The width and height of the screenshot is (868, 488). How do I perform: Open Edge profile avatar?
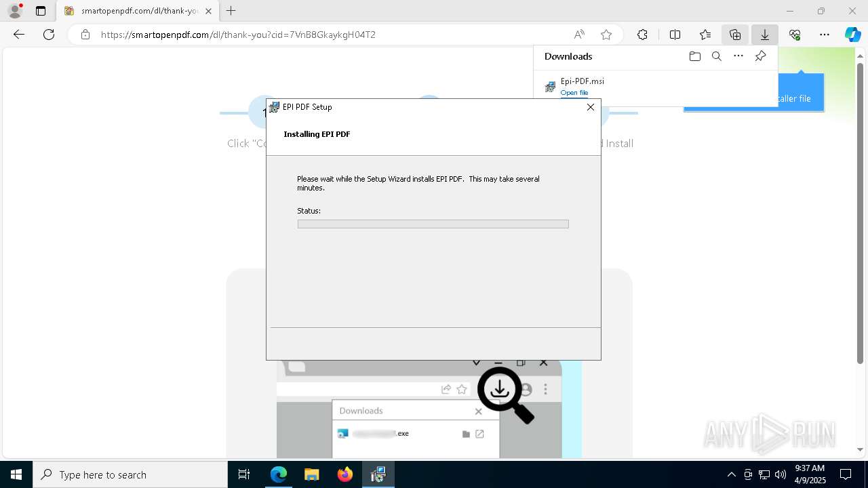point(15,11)
